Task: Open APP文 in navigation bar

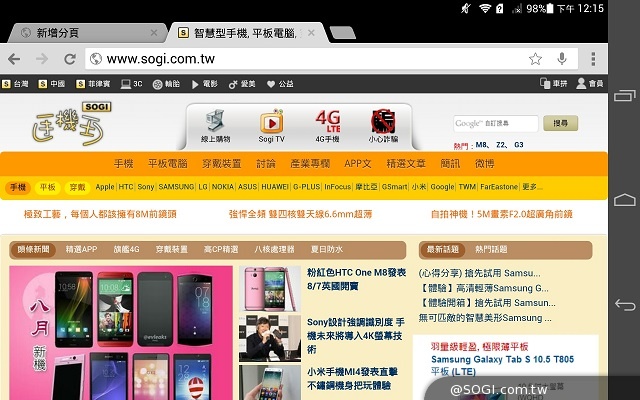Action: pos(358,164)
